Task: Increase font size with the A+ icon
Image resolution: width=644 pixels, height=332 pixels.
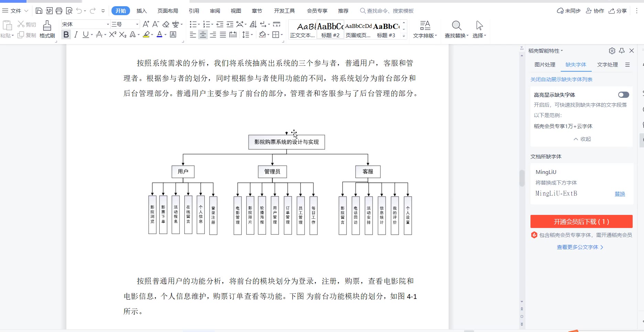Action: (146, 24)
